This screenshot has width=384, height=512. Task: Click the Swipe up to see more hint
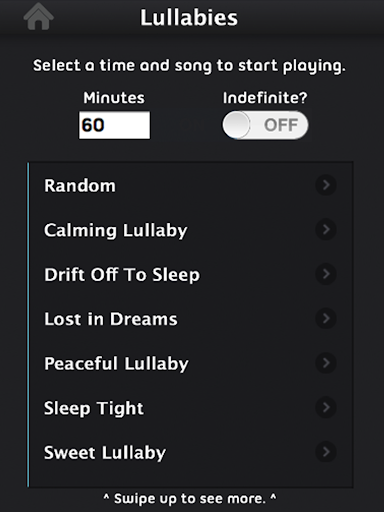point(190,499)
